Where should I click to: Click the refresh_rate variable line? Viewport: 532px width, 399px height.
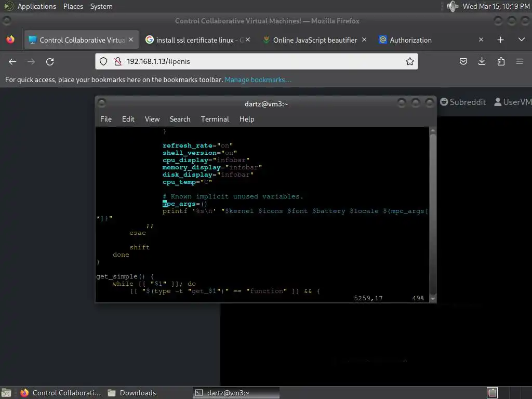[x=197, y=145]
